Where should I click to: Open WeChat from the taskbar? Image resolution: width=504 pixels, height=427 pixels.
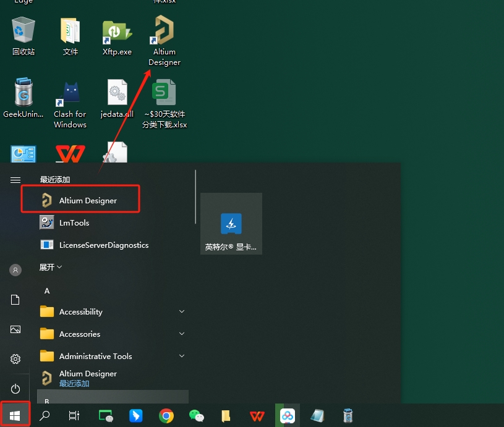click(x=196, y=416)
